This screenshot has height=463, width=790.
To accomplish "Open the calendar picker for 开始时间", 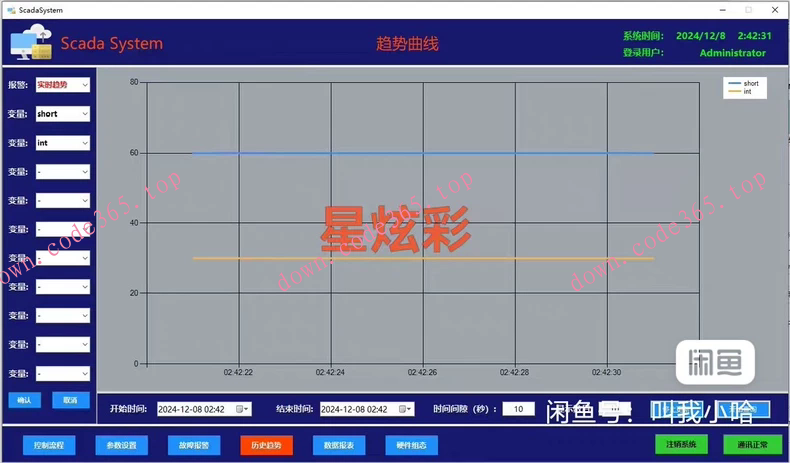I will [242, 409].
